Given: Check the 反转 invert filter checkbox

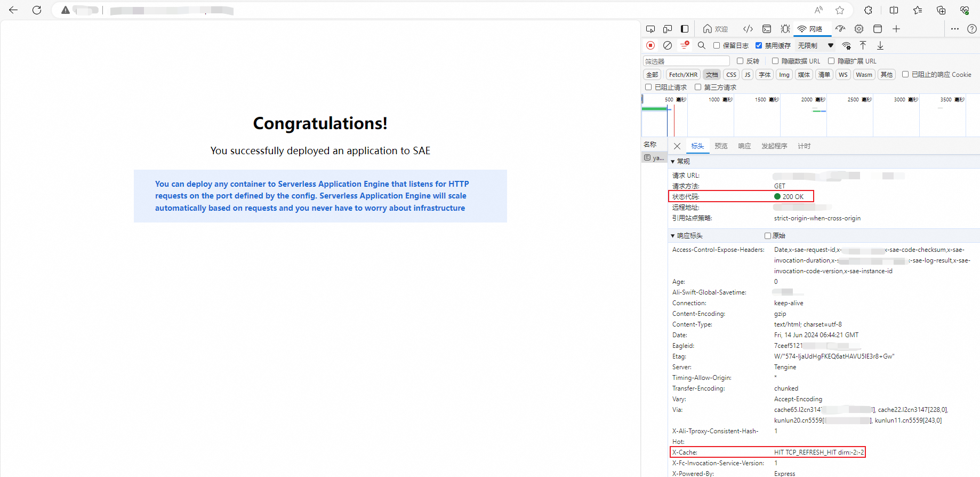Looking at the screenshot, I should pos(740,61).
